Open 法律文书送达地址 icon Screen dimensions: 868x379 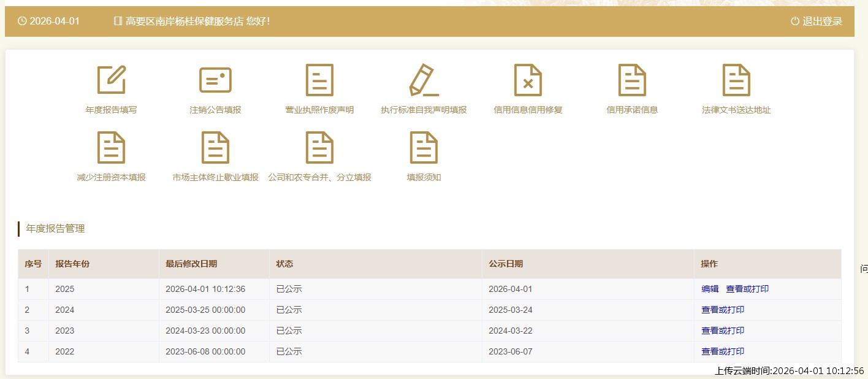click(736, 80)
